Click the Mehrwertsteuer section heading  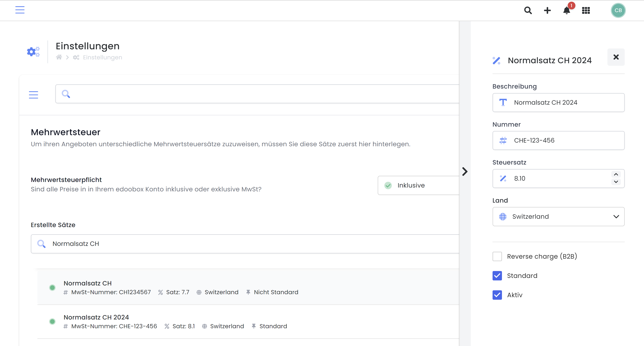[66, 132]
